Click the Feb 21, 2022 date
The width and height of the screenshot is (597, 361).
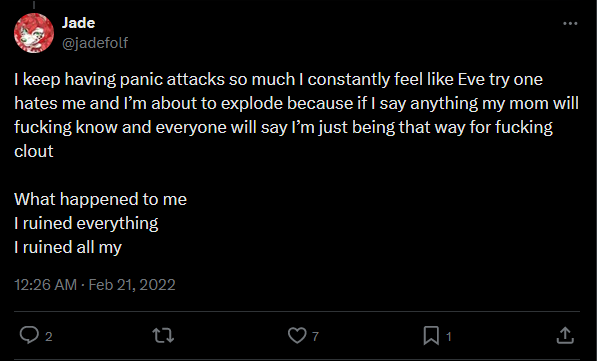pos(132,285)
